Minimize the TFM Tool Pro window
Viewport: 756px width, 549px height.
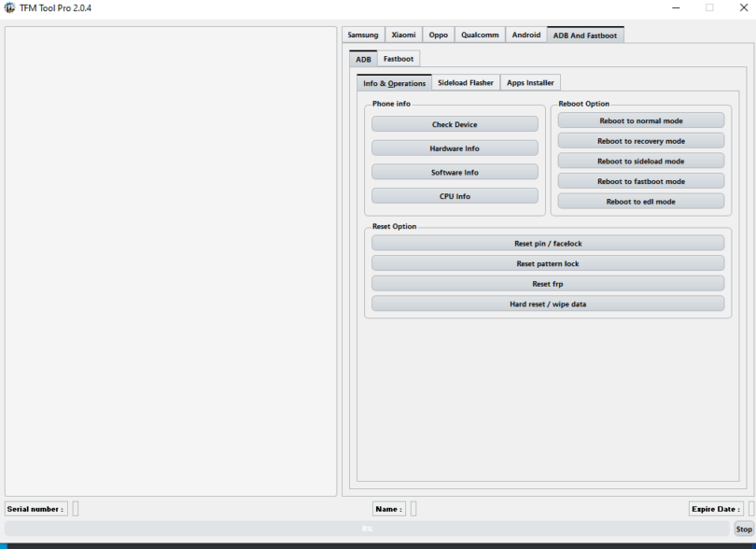676,7
